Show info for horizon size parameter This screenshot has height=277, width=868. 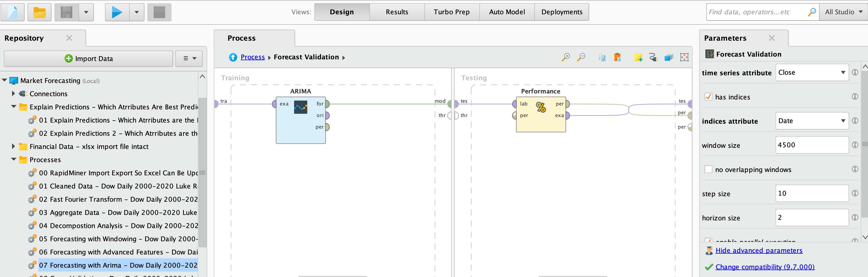pyautogui.click(x=855, y=217)
